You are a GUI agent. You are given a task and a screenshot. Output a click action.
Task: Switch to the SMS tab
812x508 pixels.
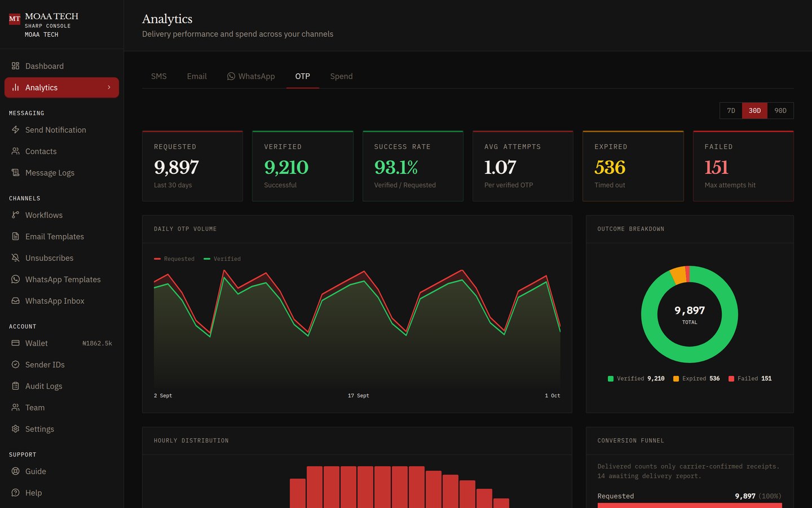coord(159,76)
